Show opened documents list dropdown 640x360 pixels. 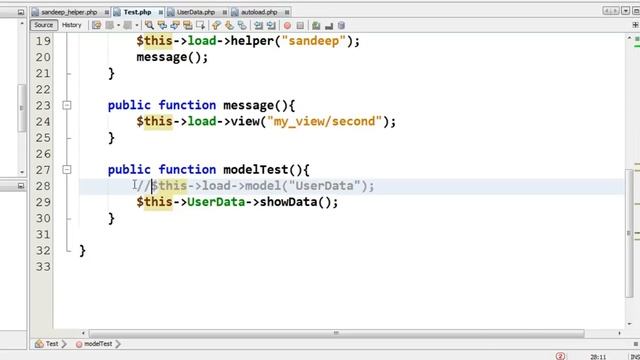tap(625, 11)
